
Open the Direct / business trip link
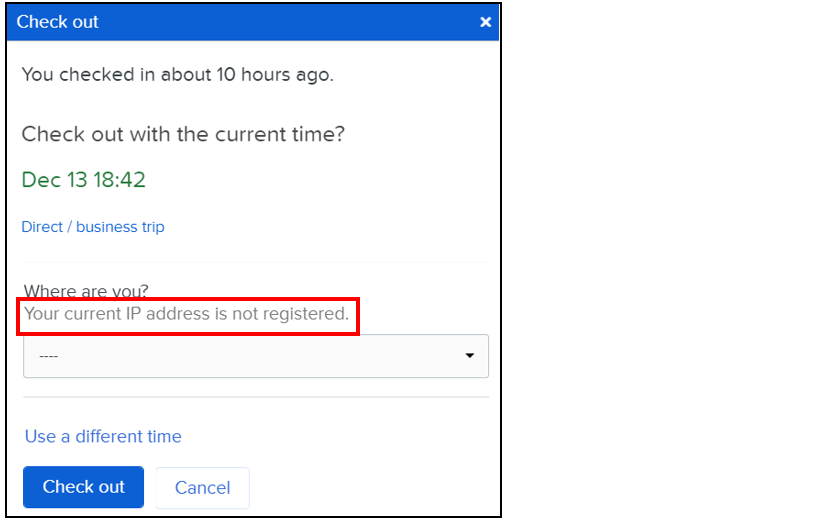[93, 227]
